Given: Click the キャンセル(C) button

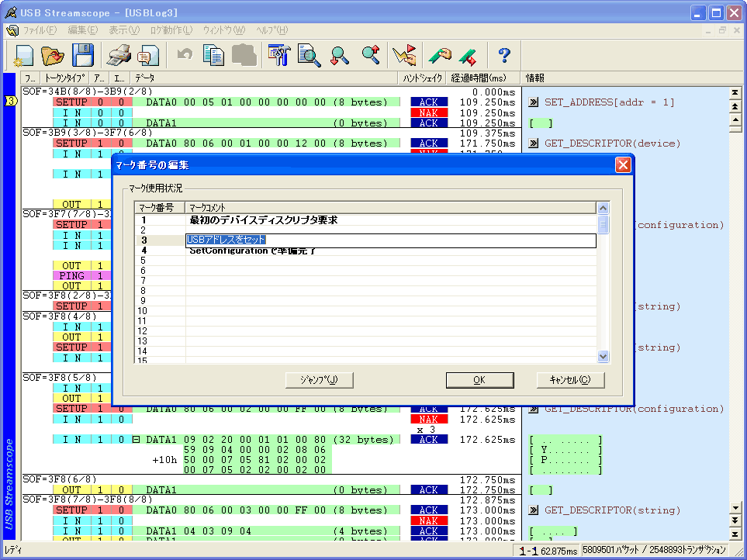Looking at the screenshot, I should tap(570, 380).
